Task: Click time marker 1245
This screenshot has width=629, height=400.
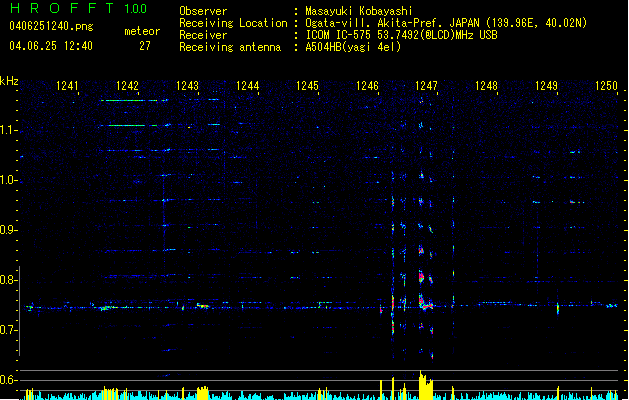Action: [307, 85]
